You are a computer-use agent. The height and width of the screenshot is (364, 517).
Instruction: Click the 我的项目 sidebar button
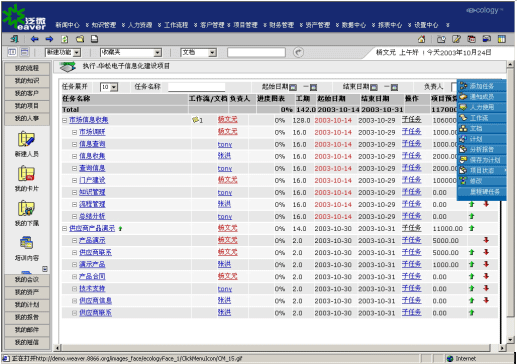tap(27, 106)
